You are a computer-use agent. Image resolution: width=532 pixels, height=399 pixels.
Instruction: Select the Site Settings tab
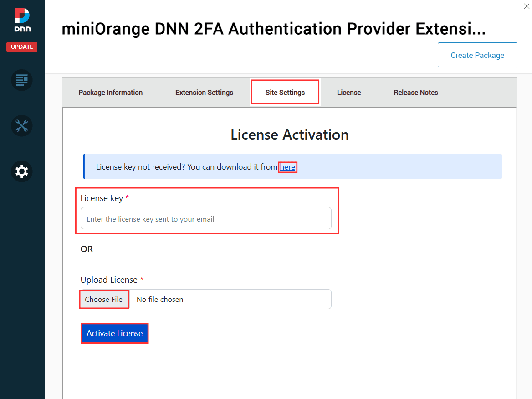285,92
